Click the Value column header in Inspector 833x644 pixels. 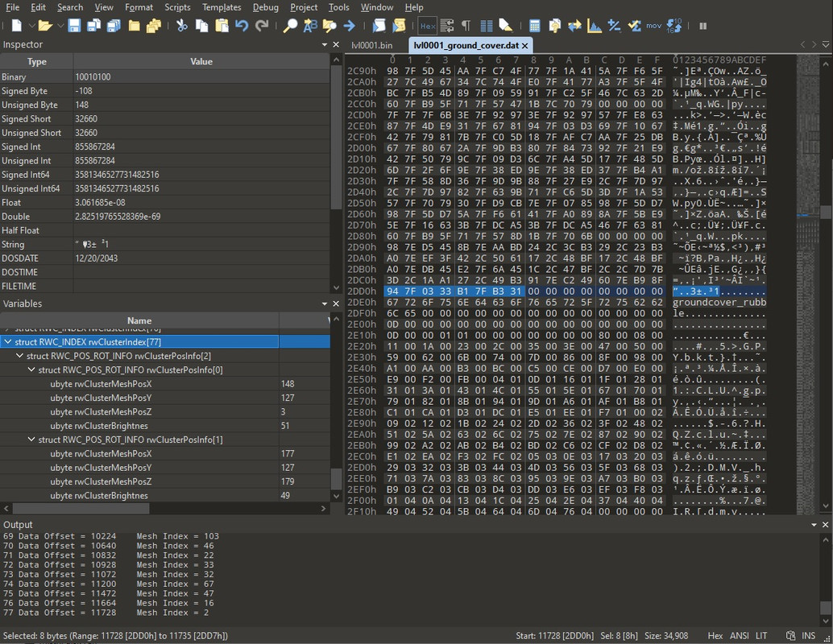pyautogui.click(x=201, y=62)
